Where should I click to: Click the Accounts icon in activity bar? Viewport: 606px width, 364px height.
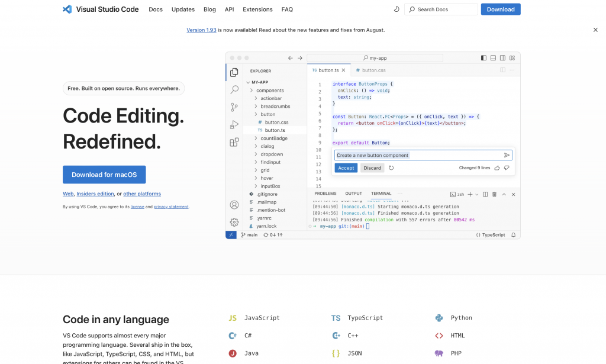click(234, 205)
